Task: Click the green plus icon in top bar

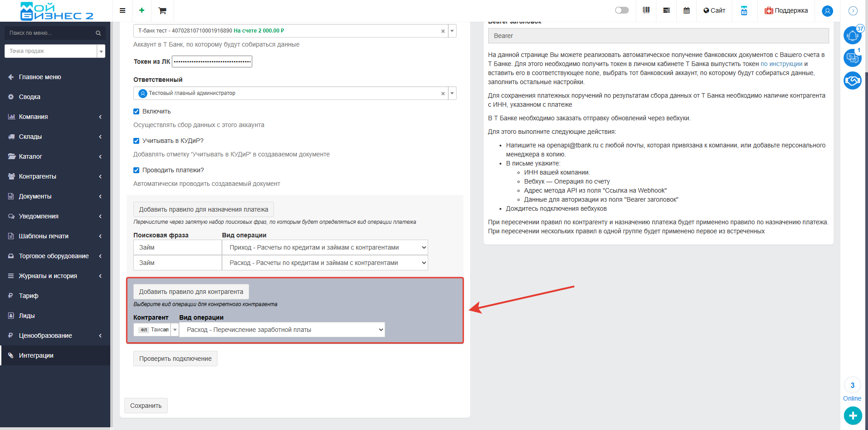Action: click(x=142, y=10)
